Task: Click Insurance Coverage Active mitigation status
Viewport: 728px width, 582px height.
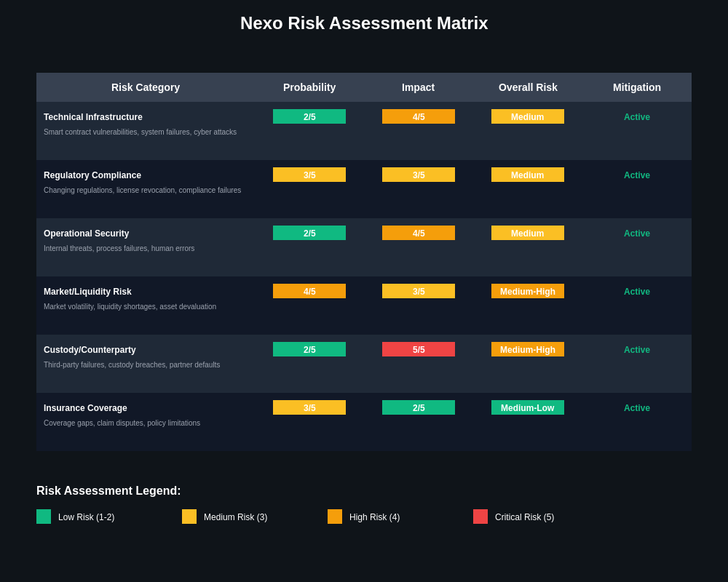Action: 637,408
